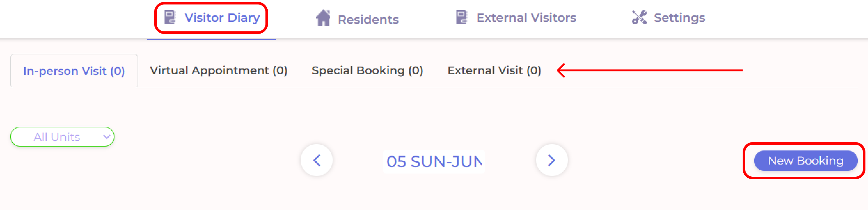868x210 pixels.
Task: Switch to Virtual Appointment (0) tab
Action: tap(219, 70)
